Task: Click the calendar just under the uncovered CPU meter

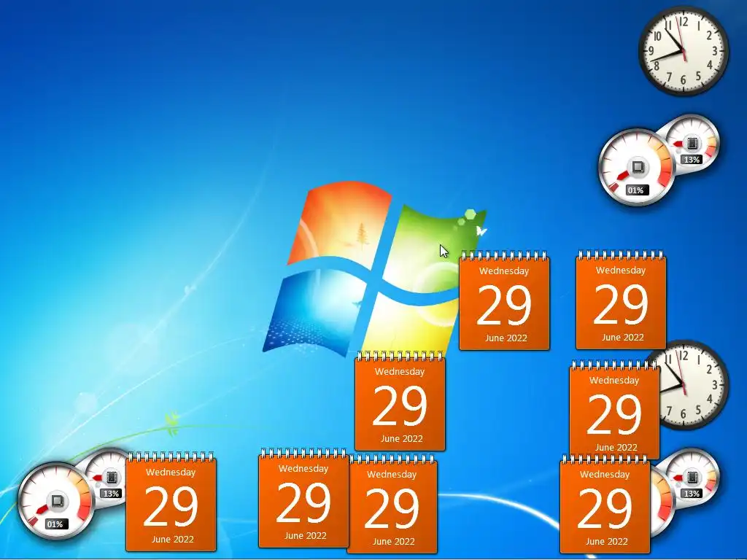Action: 622,300
